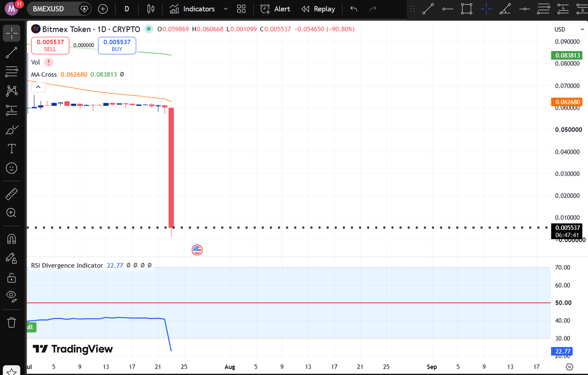The image size is (588, 375).
Task: Start bar Replay mode
Action: (x=318, y=9)
